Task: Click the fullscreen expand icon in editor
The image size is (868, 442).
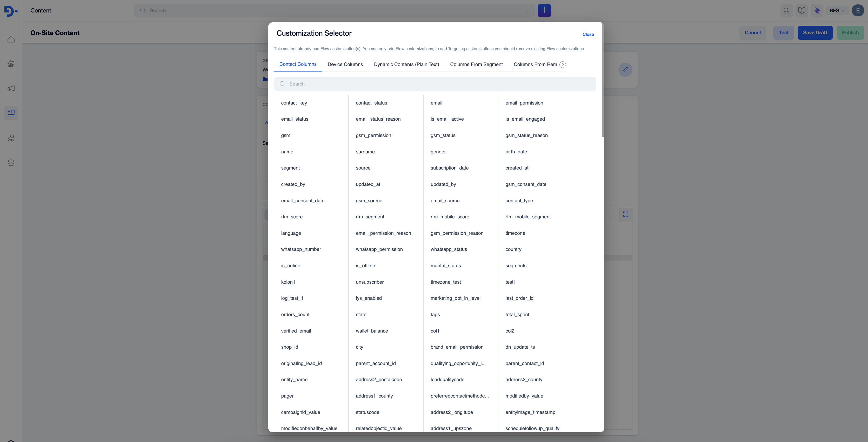Action: coord(626,214)
